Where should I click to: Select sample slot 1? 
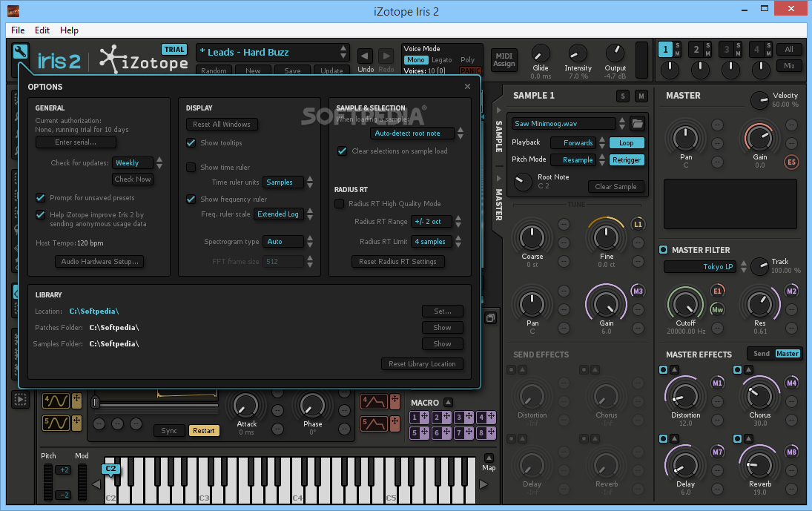(665, 50)
